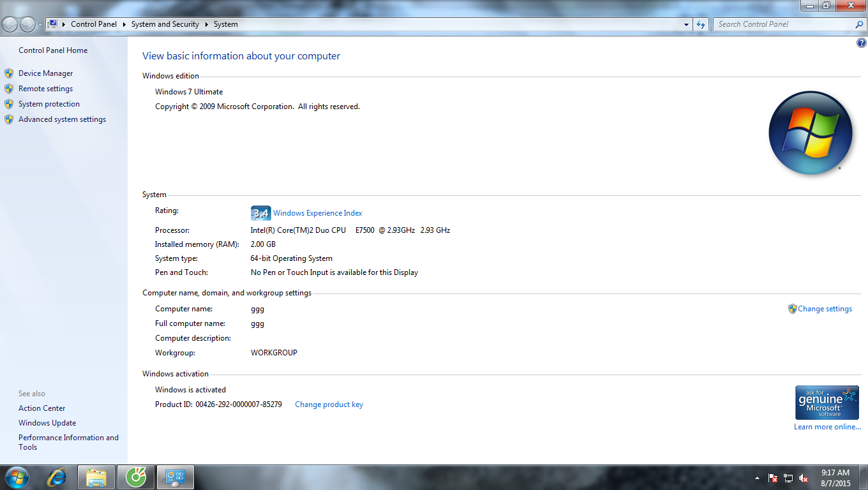Viewport: 868px width, 490px height.
Task: Click the Control Panel icon in address bar
Action: (x=54, y=24)
